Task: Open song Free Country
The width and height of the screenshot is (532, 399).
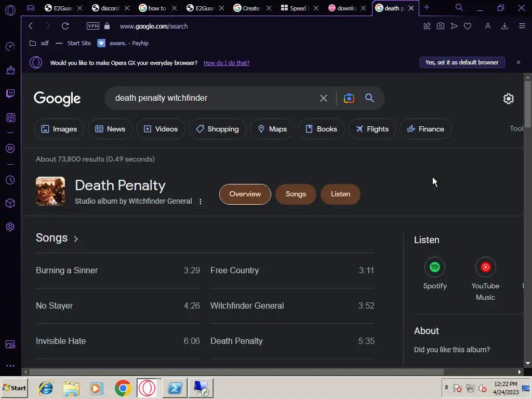Action: pyautogui.click(x=292, y=270)
